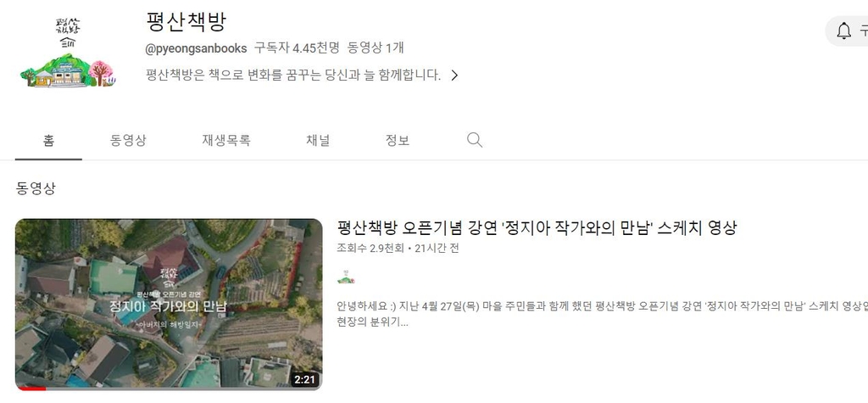
Task: Click the 2:21 duration badge
Action: pos(304,380)
